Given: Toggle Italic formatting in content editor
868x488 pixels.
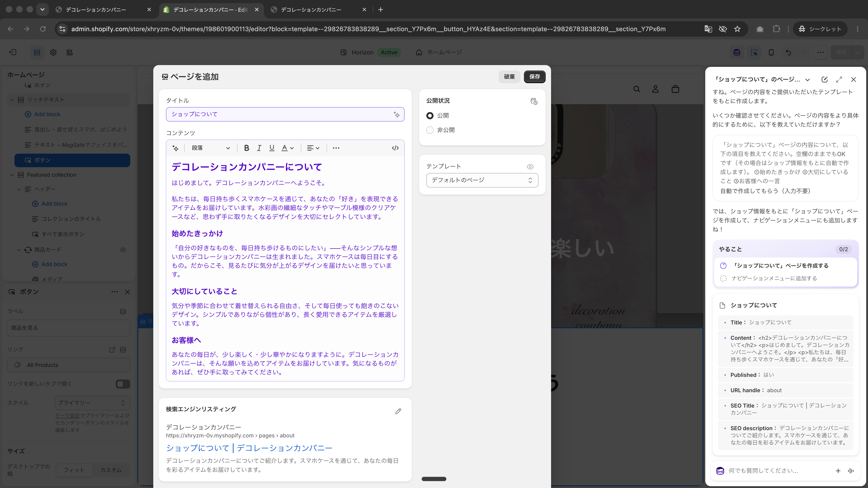Looking at the screenshot, I should [259, 148].
